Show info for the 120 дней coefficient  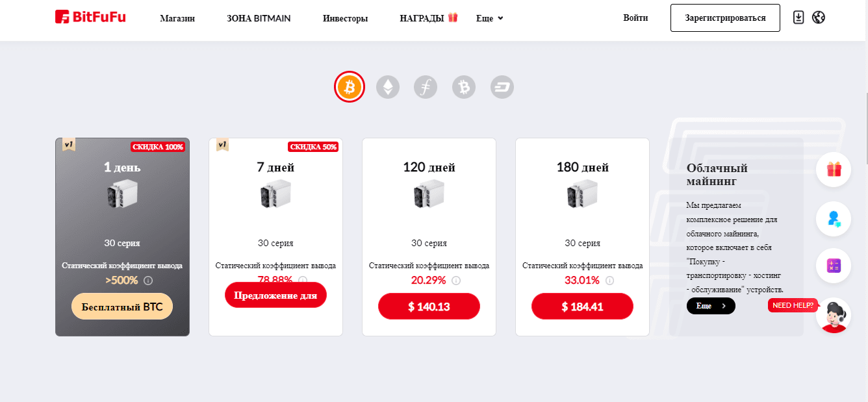coord(456,281)
